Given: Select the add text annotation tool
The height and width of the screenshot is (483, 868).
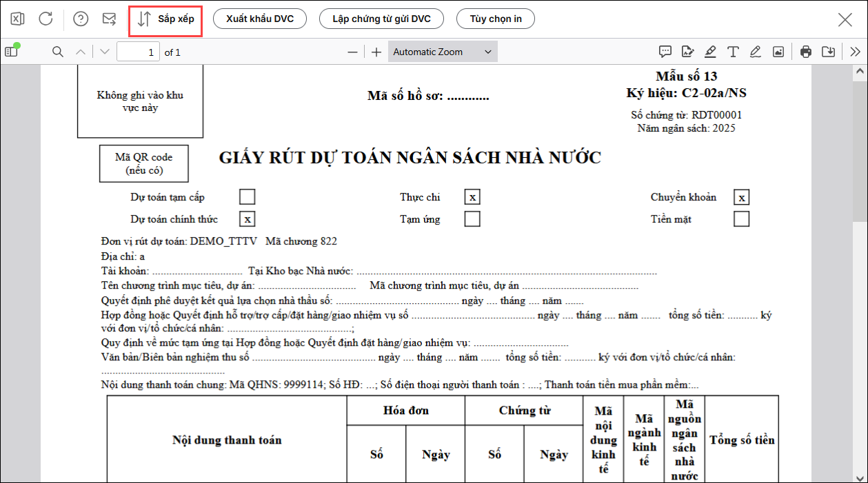Looking at the screenshot, I should click(x=733, y=52).
